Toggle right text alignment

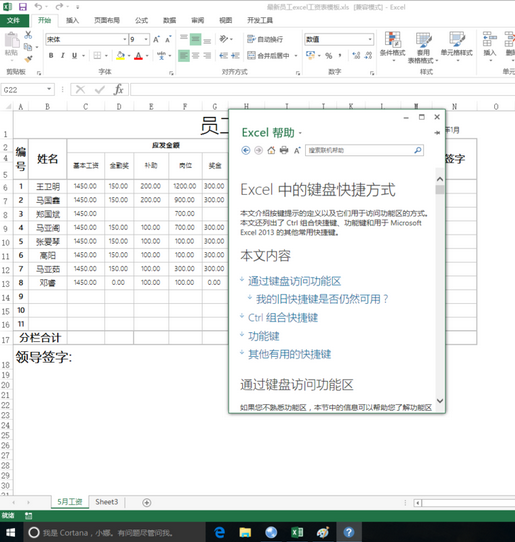tap(207, 55)
